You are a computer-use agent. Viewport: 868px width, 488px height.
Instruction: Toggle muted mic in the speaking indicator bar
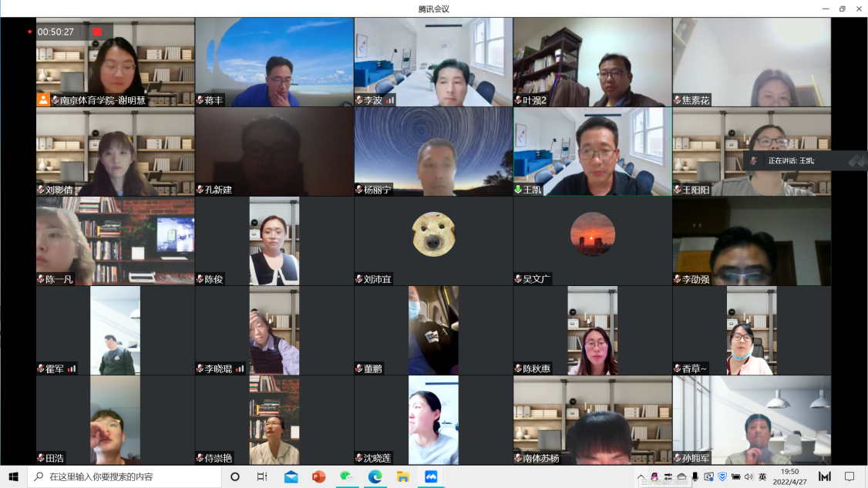pyautogui.click(x=753, y=160)
